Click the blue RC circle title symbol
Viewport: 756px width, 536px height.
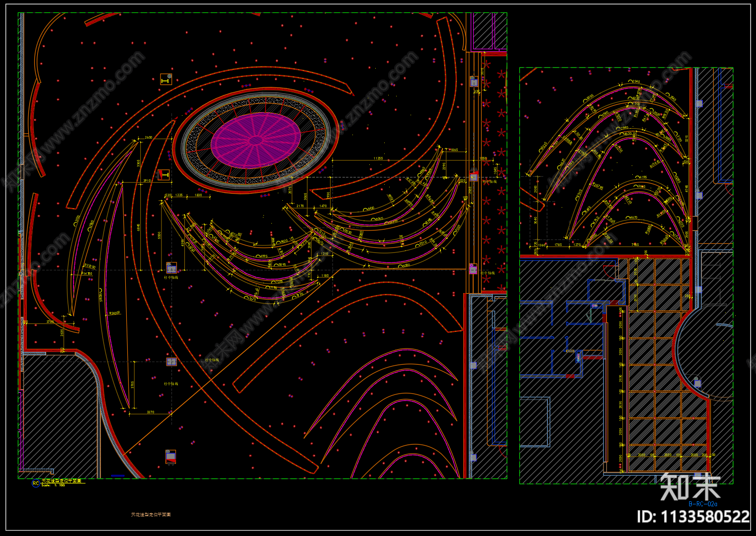(36, 483)
